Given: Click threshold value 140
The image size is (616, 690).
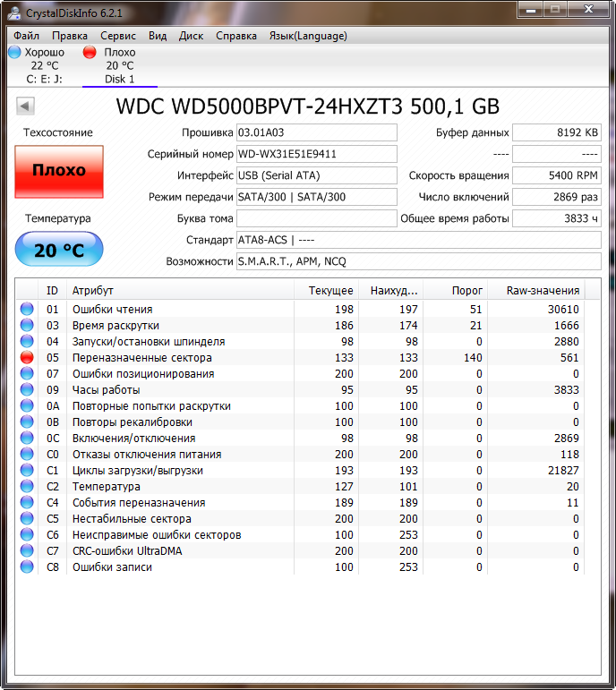Looking at the screenshot, I should [473, 358].
